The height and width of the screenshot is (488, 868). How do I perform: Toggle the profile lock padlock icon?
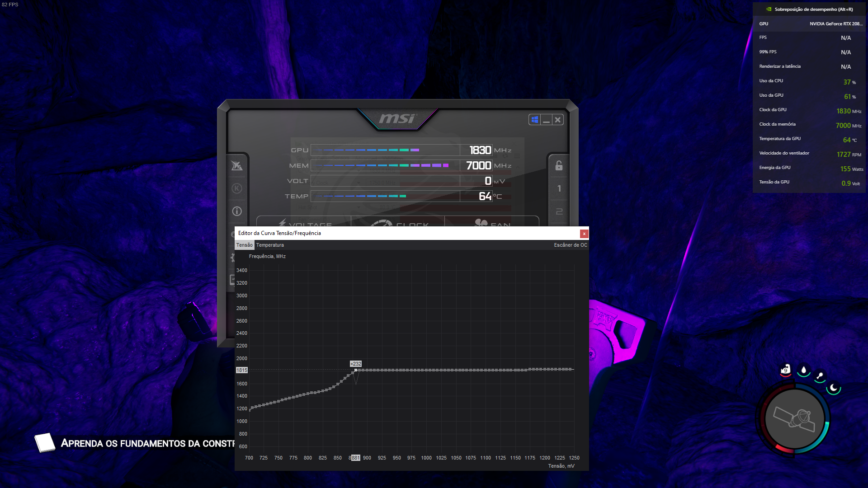(x=559, y=165)
